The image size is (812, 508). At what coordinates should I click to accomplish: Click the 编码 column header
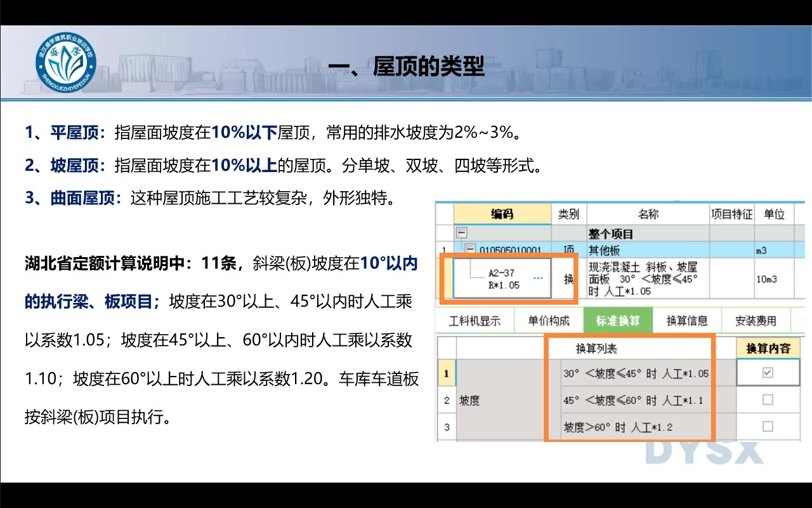coord(502,214)
